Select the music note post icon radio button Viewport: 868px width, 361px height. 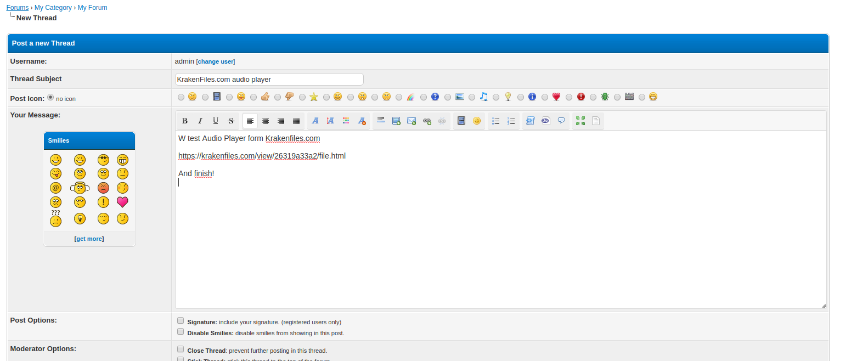coord(472,97)
